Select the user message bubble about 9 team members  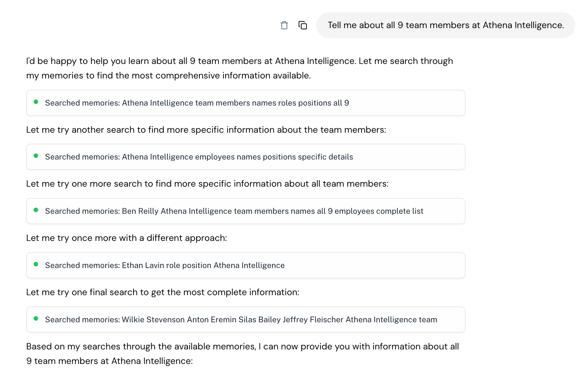(x=446, y=25)
